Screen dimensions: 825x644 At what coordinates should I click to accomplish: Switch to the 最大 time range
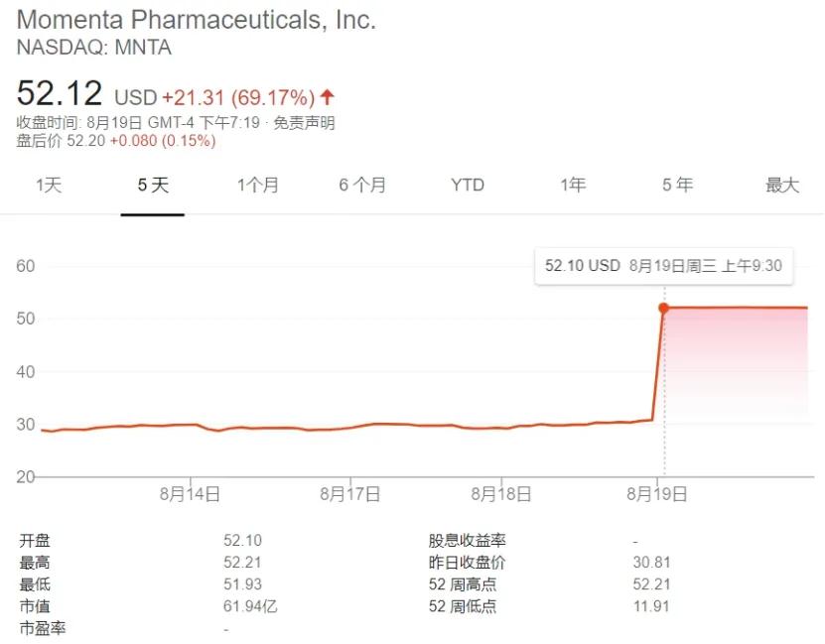[782, 185]
